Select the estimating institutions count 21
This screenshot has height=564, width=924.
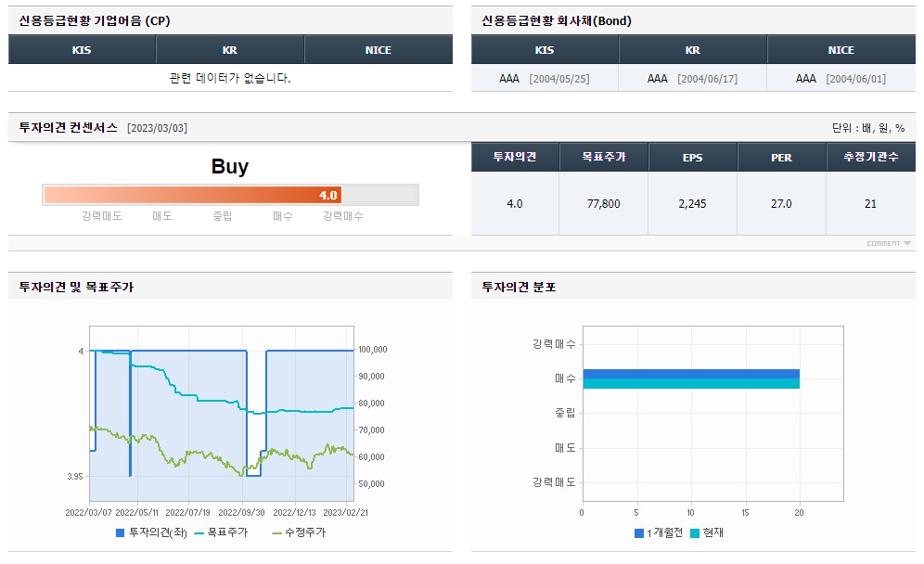(x=871, y=203)
